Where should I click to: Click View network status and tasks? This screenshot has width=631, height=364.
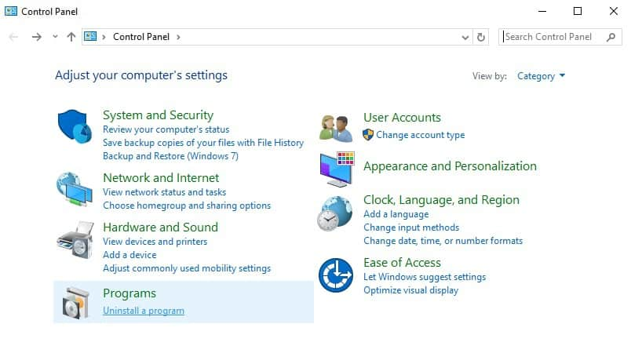click(x=165, y=192)
